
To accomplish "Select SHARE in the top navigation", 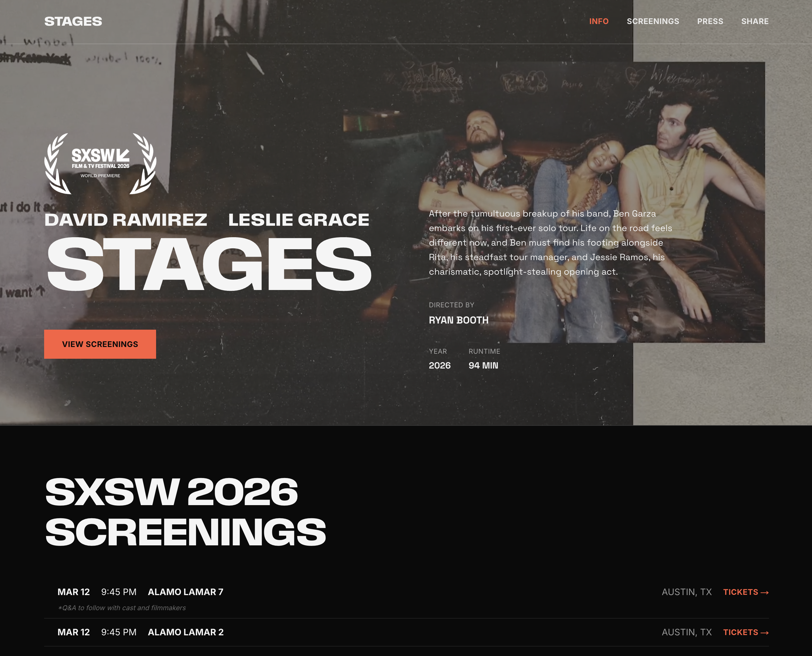I will click(x=754, y=21).
